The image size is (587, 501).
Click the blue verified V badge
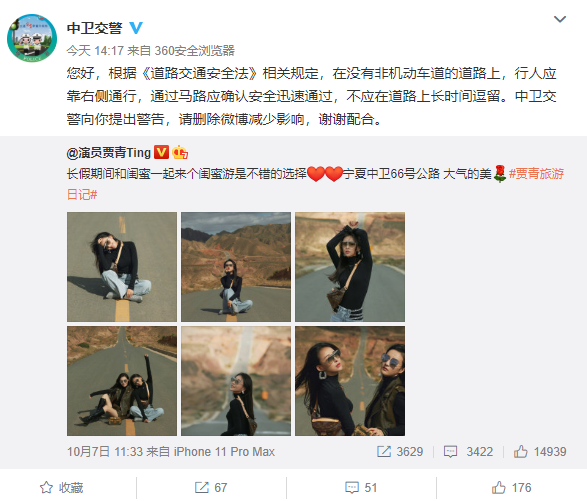pyautogui.click(x=136, y=28)
